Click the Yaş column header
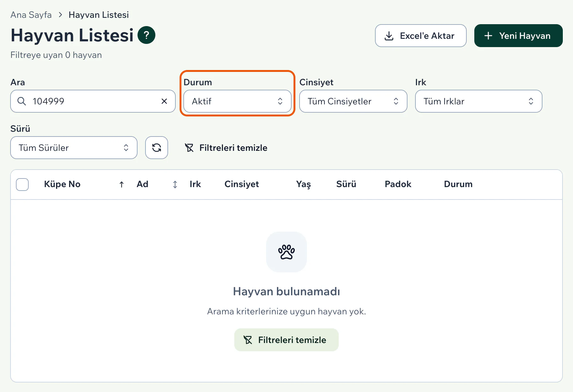The width and height of the screenshot is (573, 392). point(303,184)
